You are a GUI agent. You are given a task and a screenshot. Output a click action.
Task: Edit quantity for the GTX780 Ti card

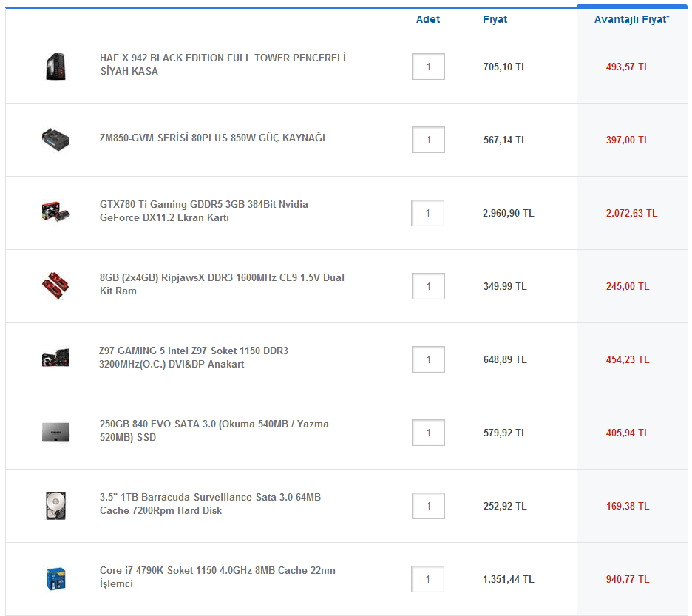[x=427, y=213]
